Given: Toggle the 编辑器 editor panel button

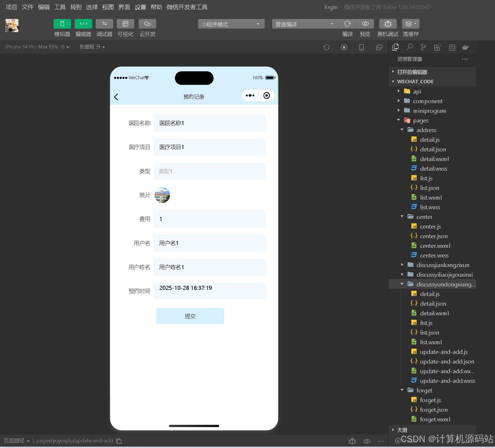Looking at the screenshot, I should (x=83, y=24).
